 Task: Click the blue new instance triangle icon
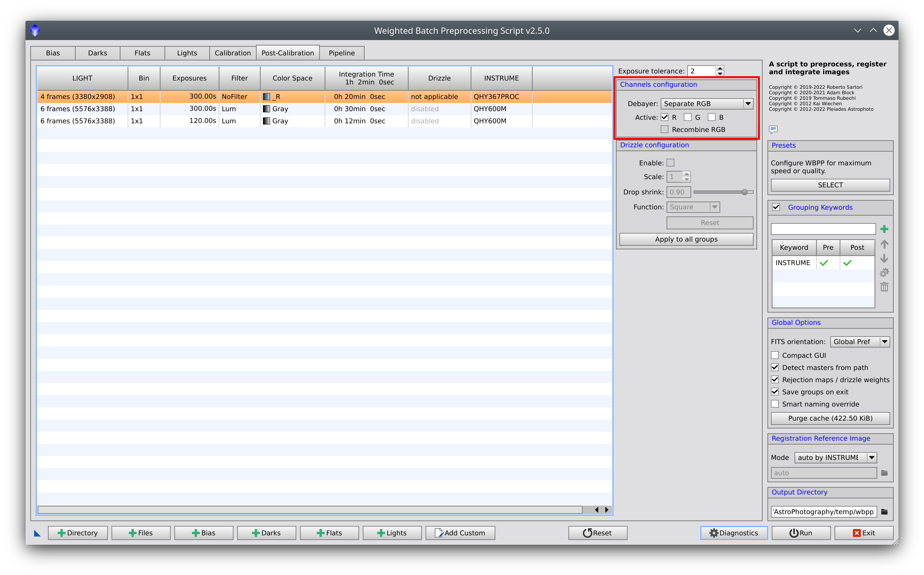[x=37, y=533]
